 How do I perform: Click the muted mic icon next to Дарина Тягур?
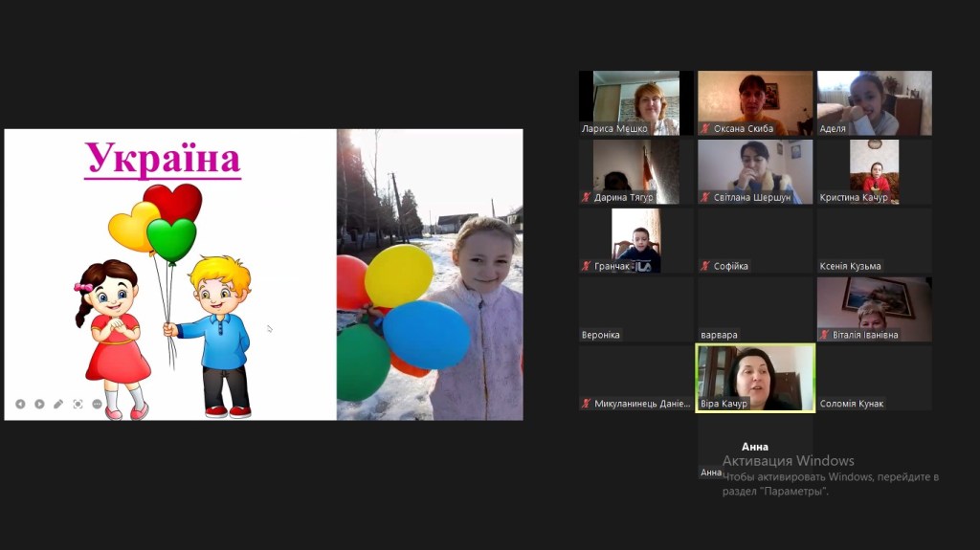pyautogui.click(x=586, y=197)
